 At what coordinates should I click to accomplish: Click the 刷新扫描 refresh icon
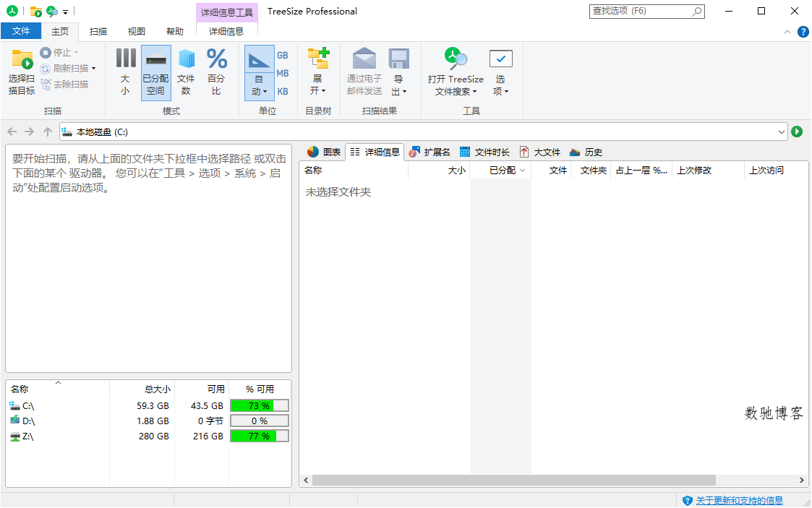[46, 68]
